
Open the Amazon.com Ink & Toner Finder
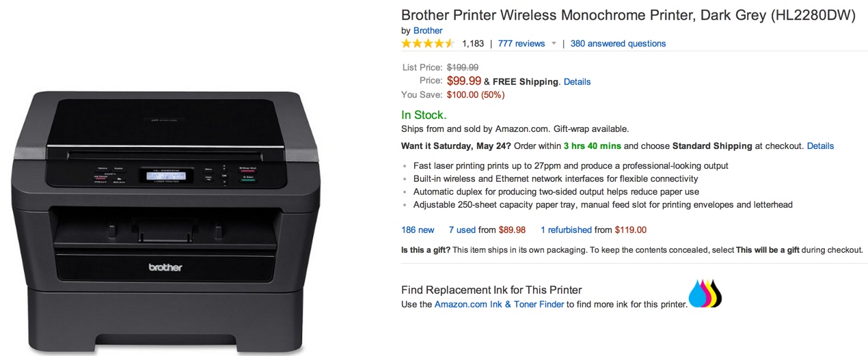(x=499, y=305)
